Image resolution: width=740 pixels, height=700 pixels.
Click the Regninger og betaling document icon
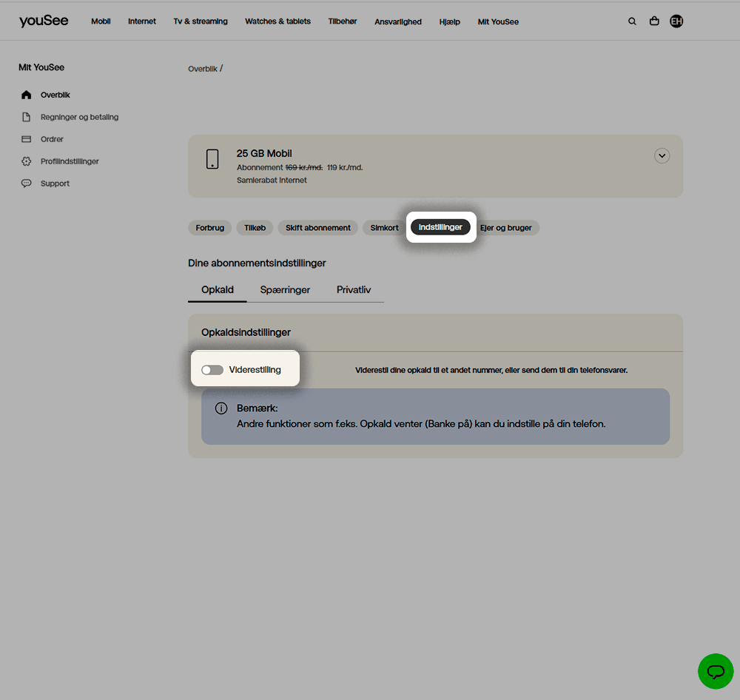pyautogui.click(x=27, y=117)
